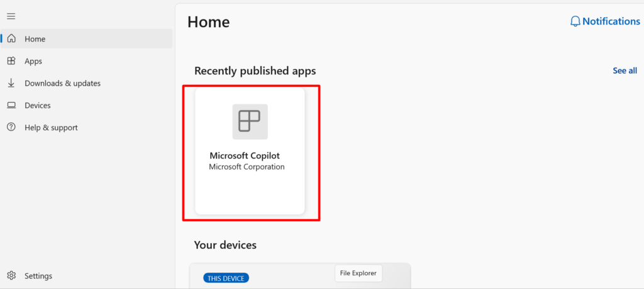
Task: Click the Home house icon in sidebar
Action: 11,38
